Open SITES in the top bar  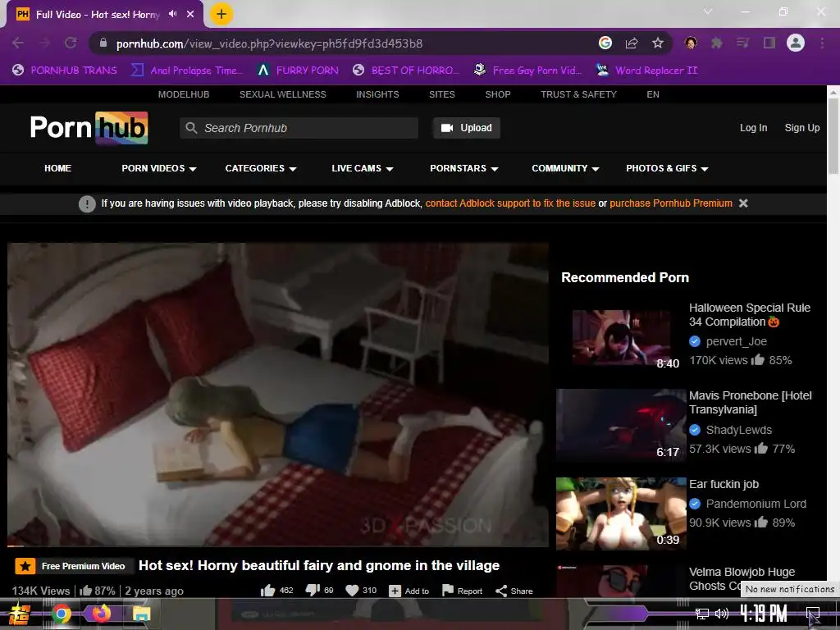click(442, 94)
